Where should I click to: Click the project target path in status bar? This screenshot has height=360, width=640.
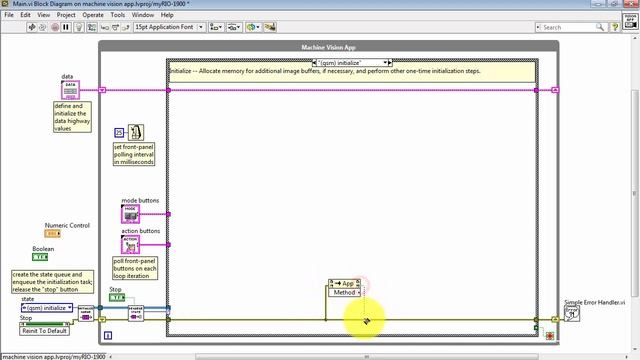(x=54, y=357)
